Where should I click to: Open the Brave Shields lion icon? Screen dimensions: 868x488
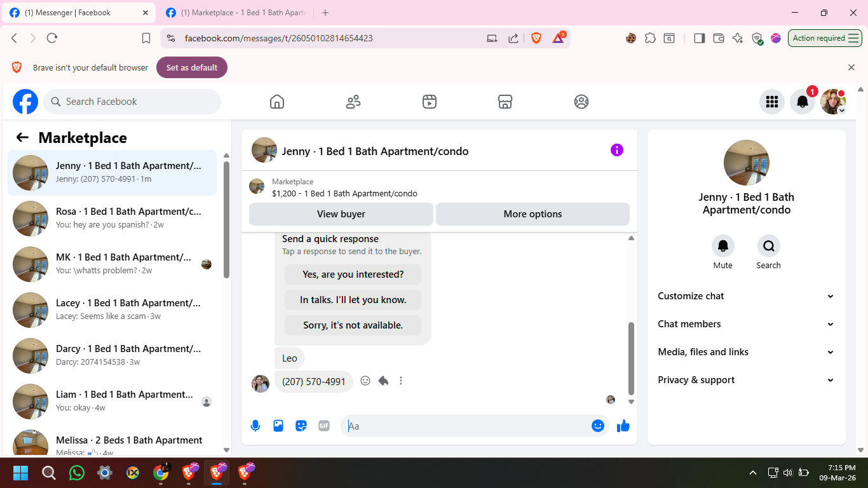(x=536, y=38)
